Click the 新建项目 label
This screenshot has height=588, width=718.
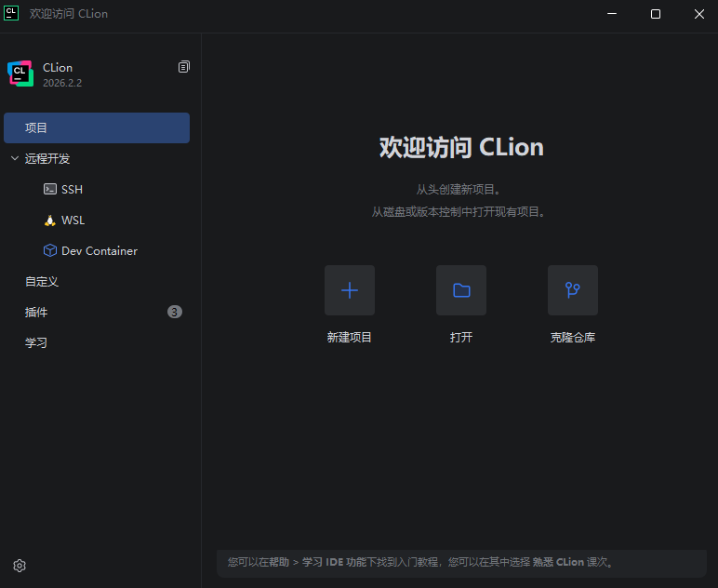coord(350,338)
